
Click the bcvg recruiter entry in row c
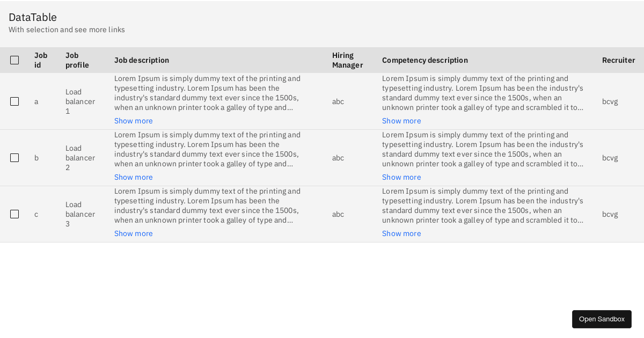(610, 214)
